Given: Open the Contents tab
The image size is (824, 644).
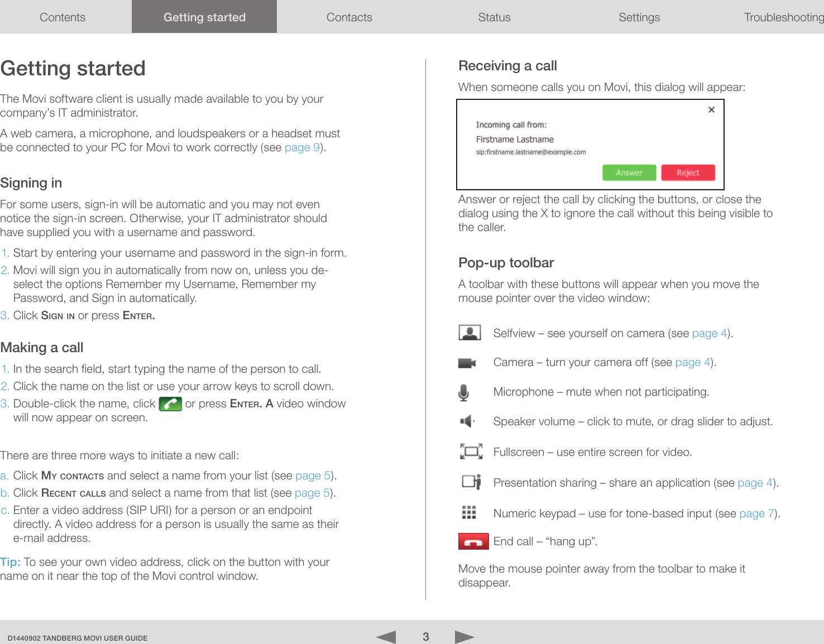Looking at the screenshot, I should point(63,17).
